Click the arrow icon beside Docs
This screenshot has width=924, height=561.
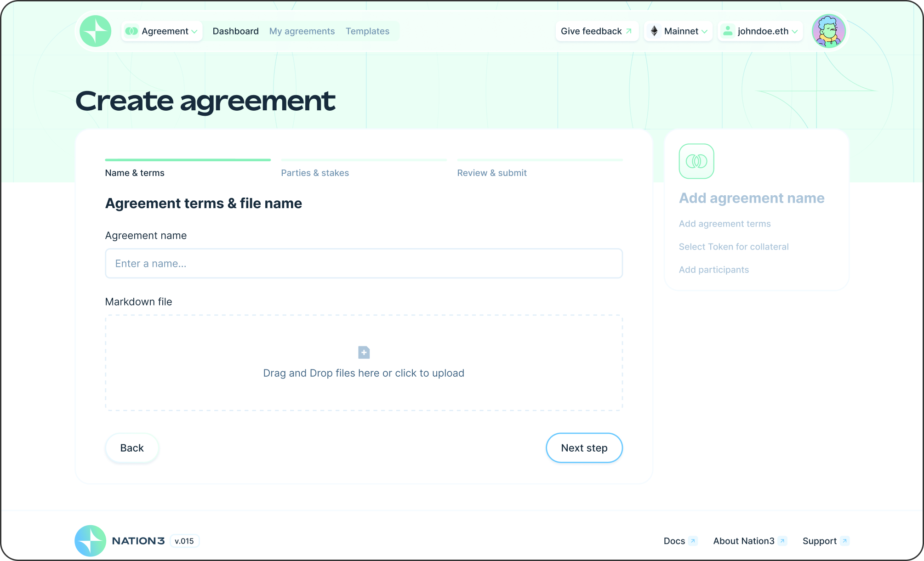click(x=693, y=541)
